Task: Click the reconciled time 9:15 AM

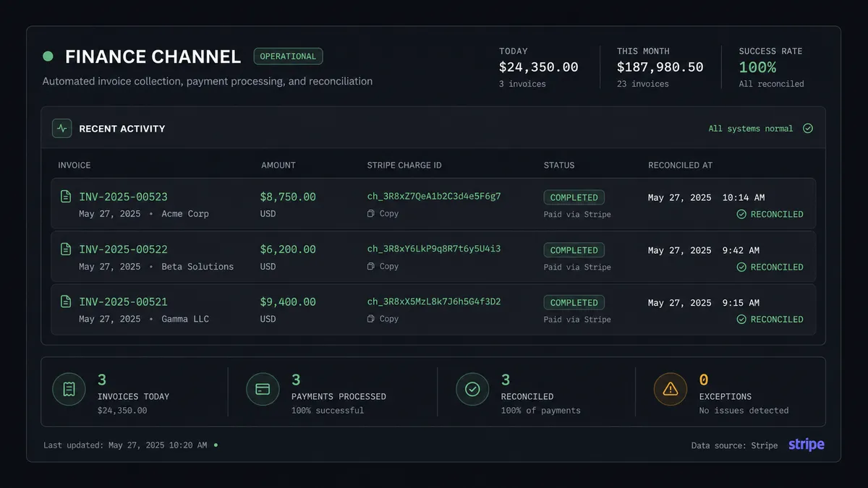Action: 741,303
